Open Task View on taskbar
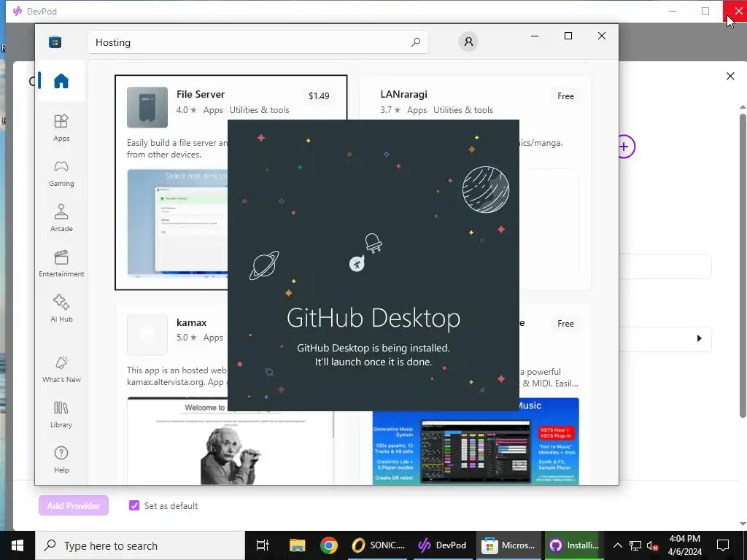The image size is (747, 560). coord(263,545)
